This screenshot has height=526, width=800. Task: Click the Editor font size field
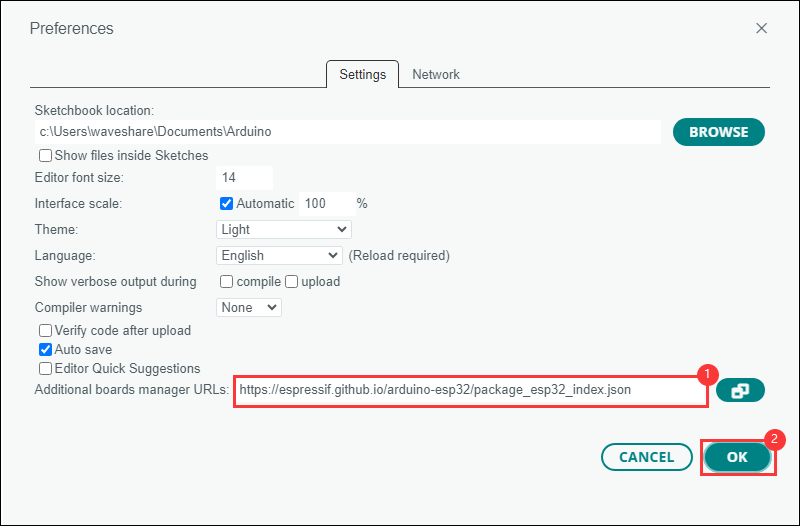[x=244, y=178]
